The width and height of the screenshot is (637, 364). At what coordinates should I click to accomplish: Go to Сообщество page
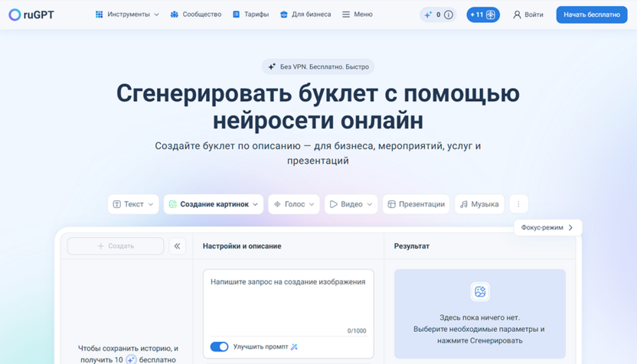(x=196, y=15)
